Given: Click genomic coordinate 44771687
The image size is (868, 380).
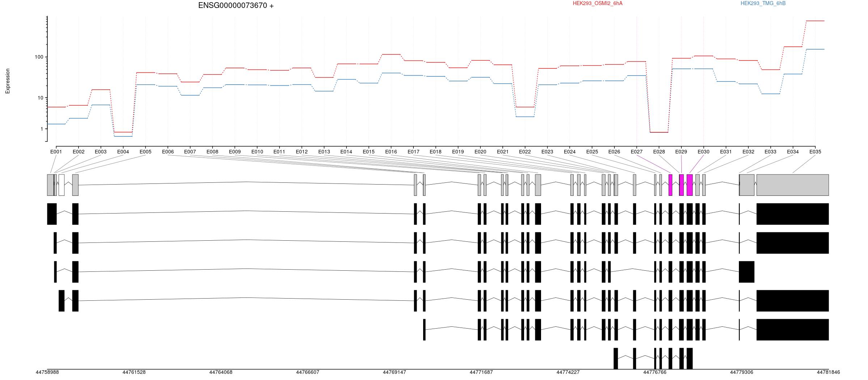Looking at the screenshot, I should tap(481, 372).
